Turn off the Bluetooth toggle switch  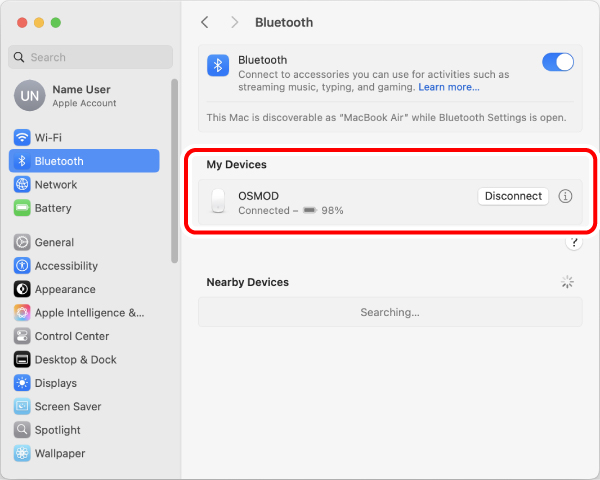(557, 62)
